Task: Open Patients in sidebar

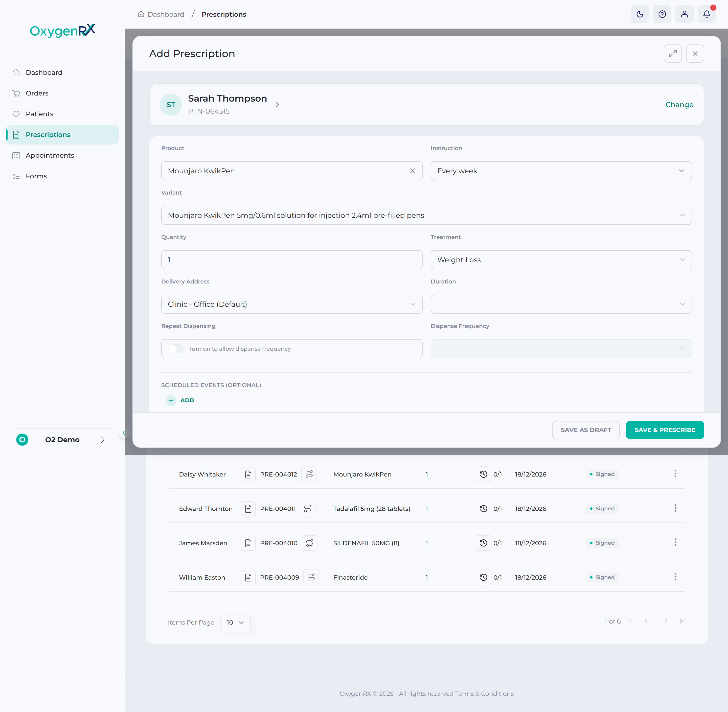Action: click(x=62, y=114)
